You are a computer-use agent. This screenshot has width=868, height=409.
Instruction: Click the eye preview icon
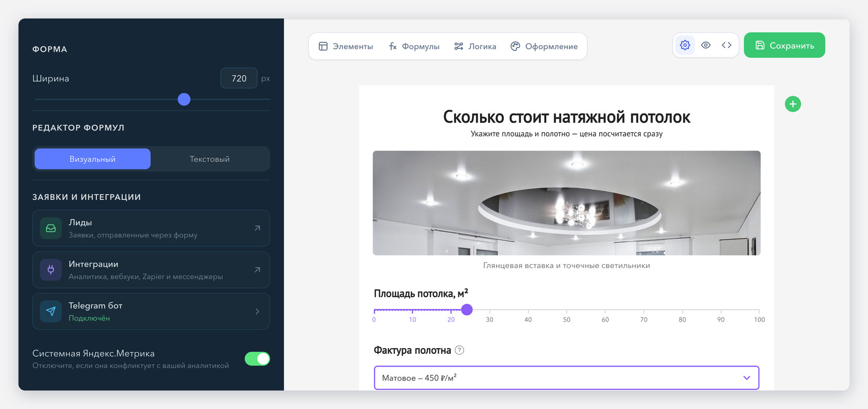pyautogui.click(x=706, y=46)
